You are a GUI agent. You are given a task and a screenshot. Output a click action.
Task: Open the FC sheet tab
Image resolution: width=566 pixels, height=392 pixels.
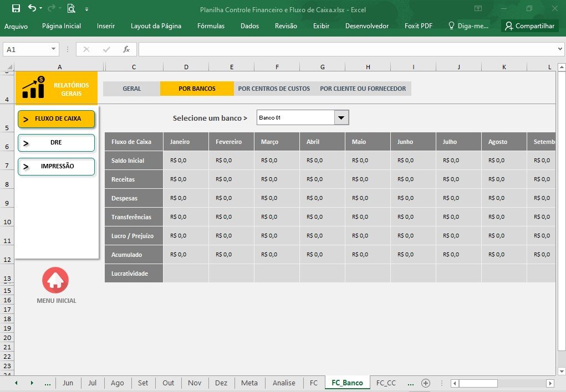(x=314, y=383)
